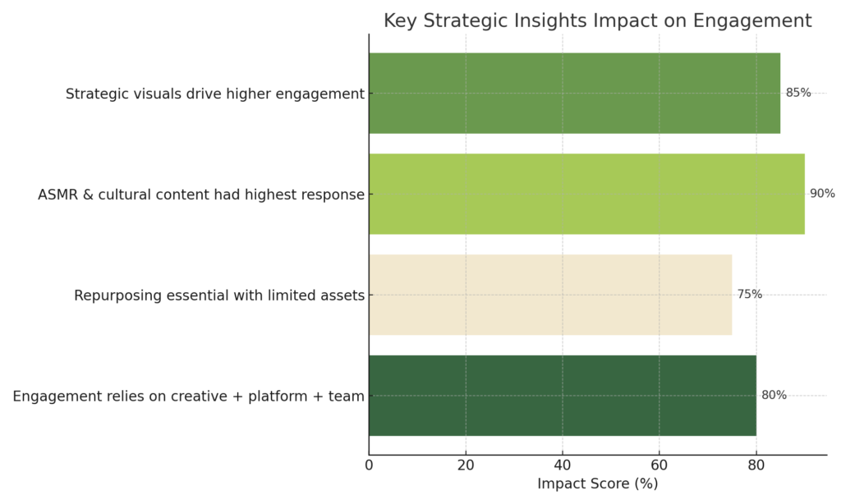The width and height of the screenshot is (841, 504).
Task: Click the 60 tick on x-axis
Action: pos(659,466)
